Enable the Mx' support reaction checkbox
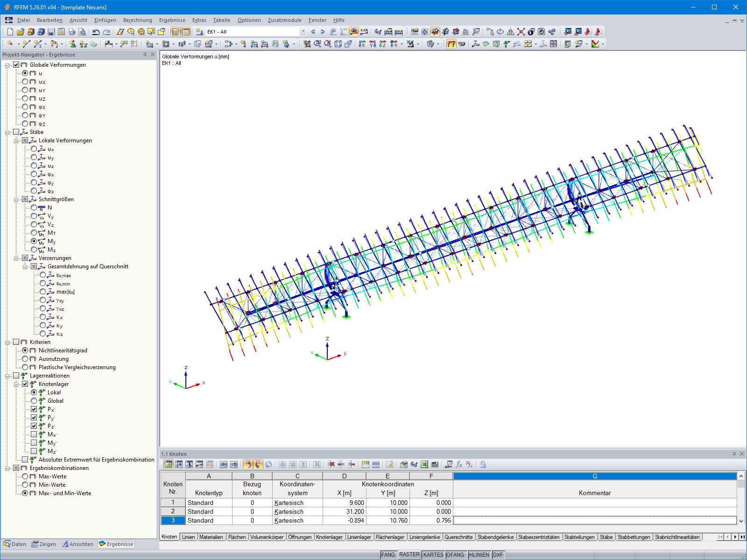Viewport: 747px width, 560px height. click(x=35, y=434)
